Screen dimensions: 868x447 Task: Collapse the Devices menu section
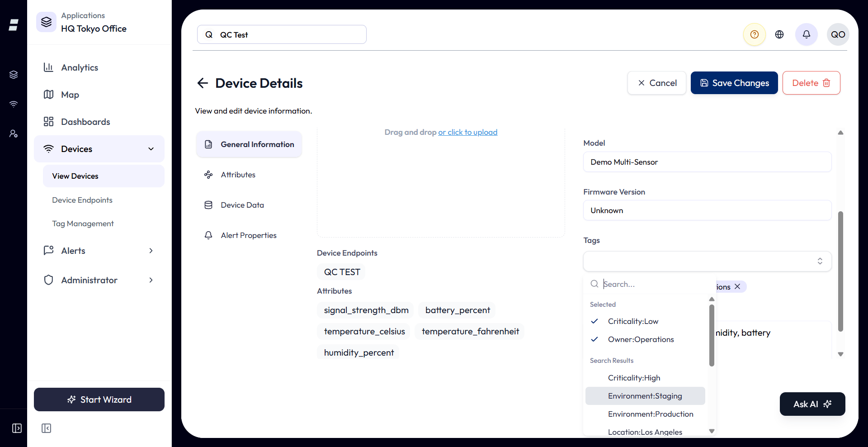tap(99, 149)
